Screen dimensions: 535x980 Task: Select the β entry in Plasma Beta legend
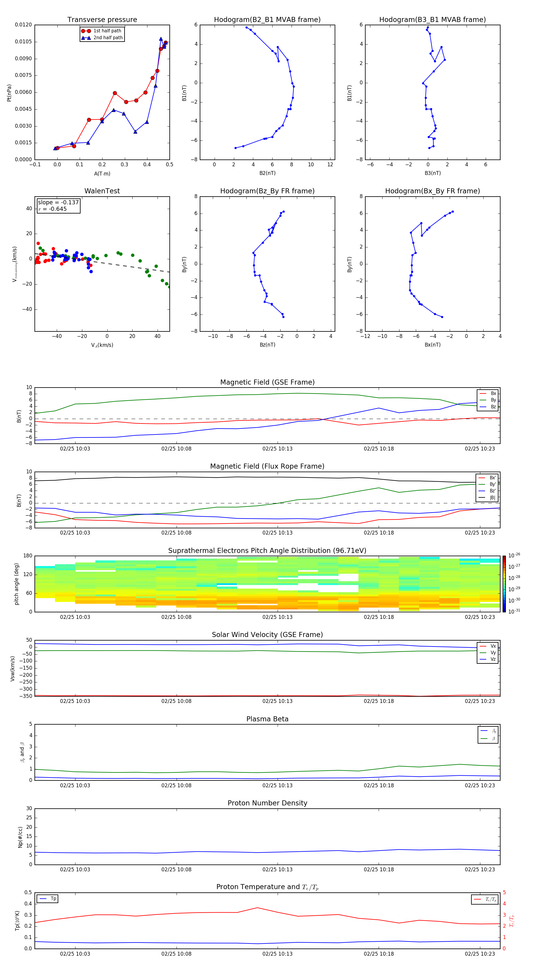[489, 739]
